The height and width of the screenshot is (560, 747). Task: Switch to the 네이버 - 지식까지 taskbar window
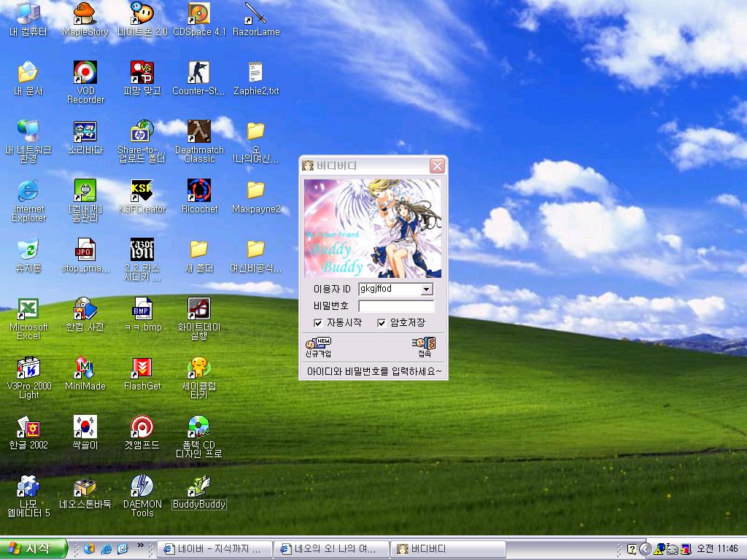(215, 549)
